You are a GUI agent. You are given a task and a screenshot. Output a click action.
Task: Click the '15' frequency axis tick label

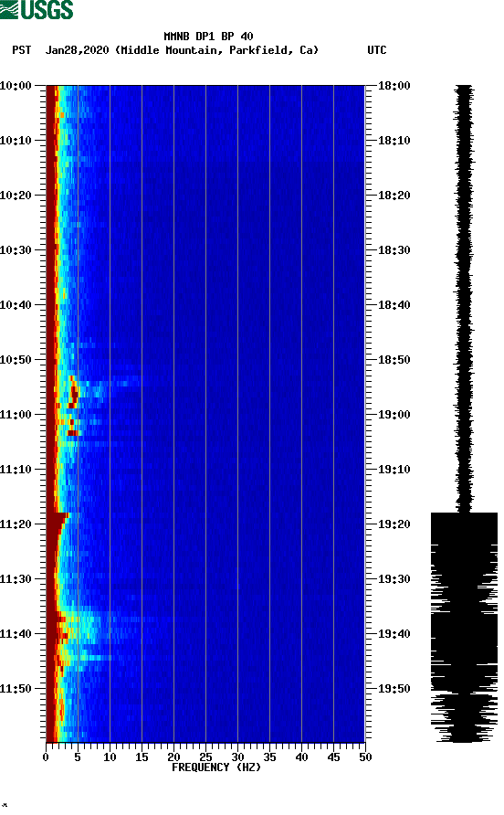142,757
